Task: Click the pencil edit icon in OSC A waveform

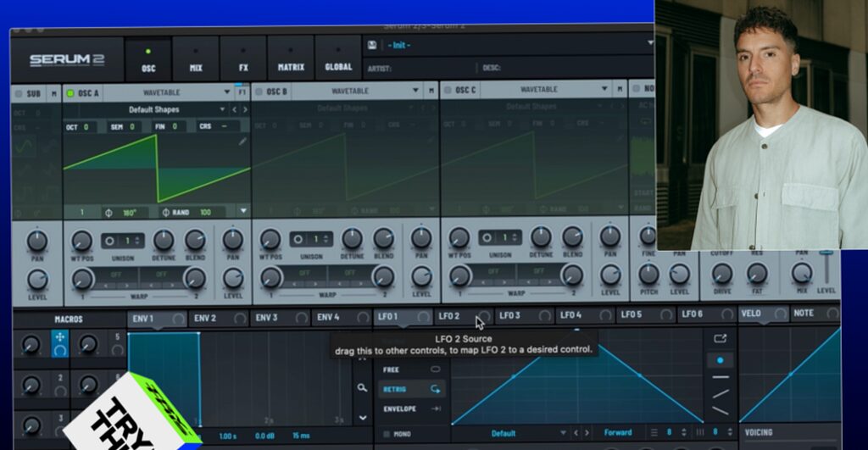Action: coord(242,142)
